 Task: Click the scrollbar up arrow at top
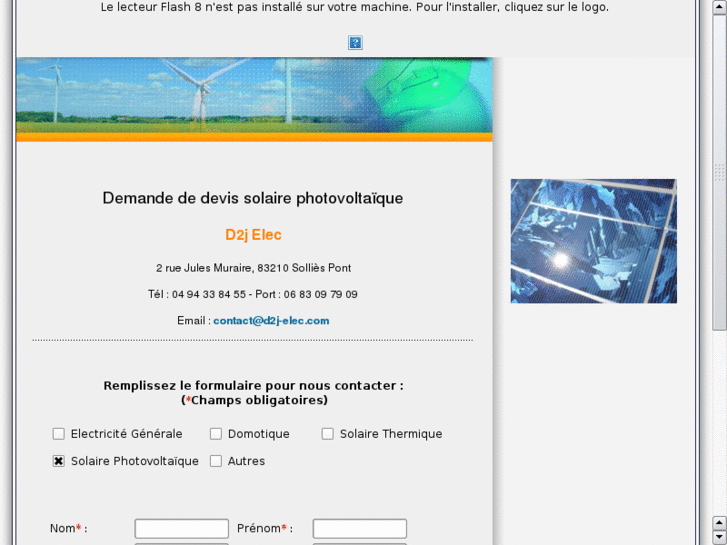[719, 8]
